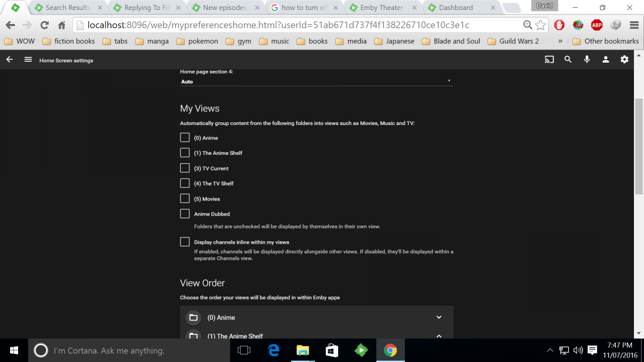Open Task View on the taskbar

coord(244,350)
